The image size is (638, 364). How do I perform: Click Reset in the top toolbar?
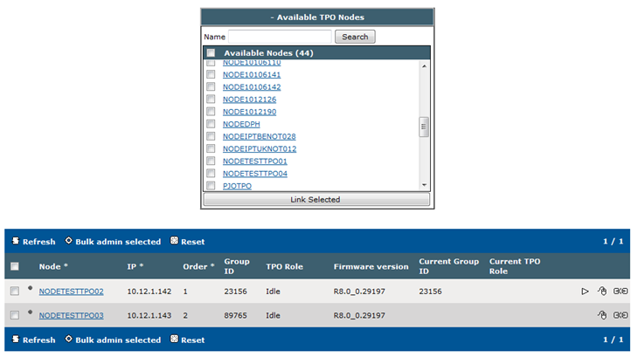click(x=188, y=241)
